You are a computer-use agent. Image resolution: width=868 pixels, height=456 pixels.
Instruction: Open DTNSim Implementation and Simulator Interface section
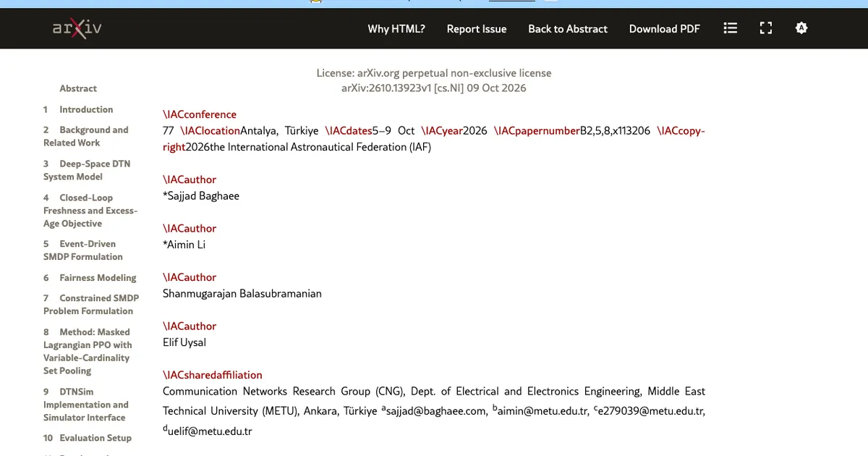(85, 405)
